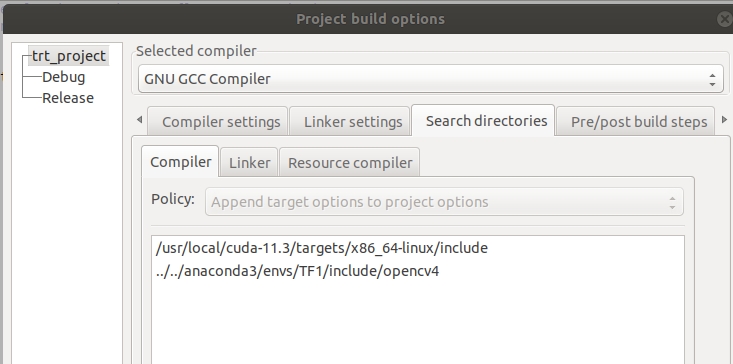The image size is (733, 364).
Task: Select the anaconda3 opencv4 include entry
Action: [297, 271]
